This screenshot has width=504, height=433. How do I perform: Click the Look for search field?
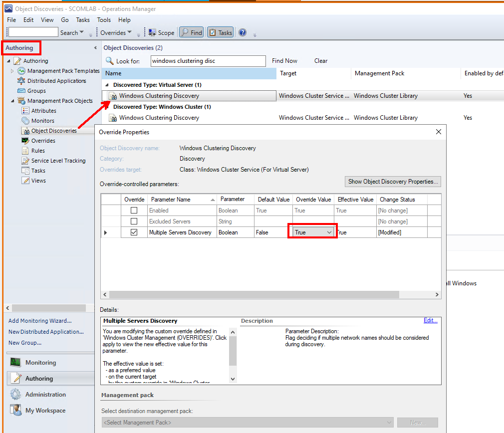pos(208,61)
